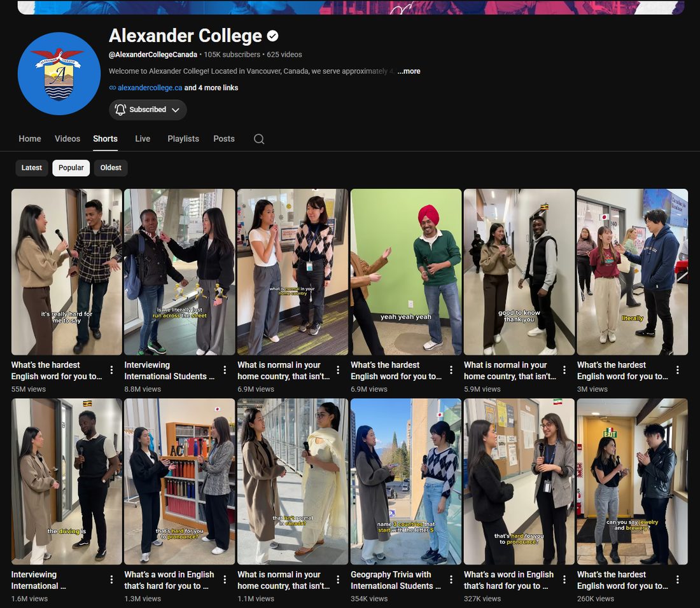Click the 625 videos text

pos(284,55)
